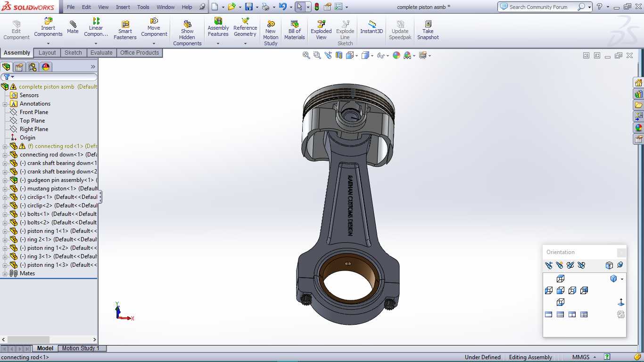Open the Tools menu
The width and height of the screenshot is (644, 362).
[x=143, y=7]
